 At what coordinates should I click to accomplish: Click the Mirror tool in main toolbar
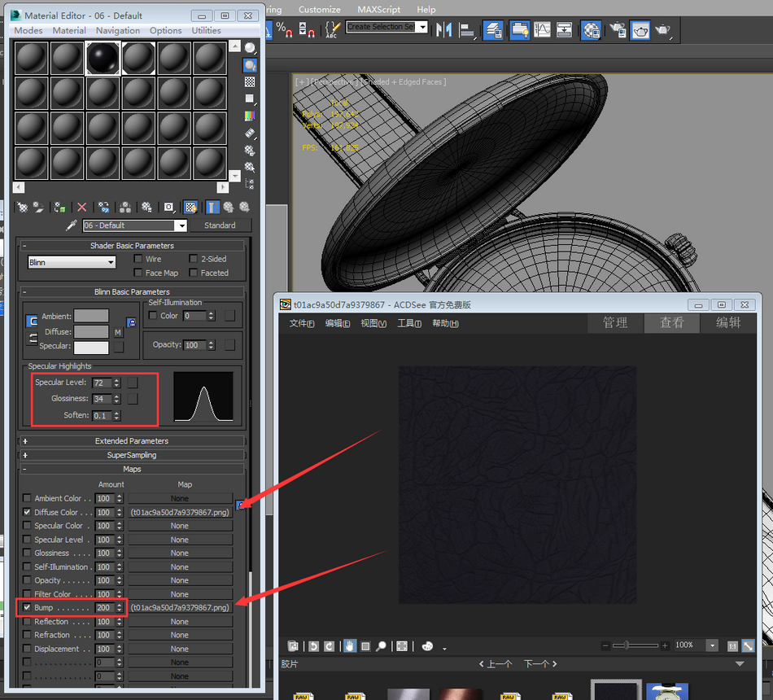tap(443, 30)
